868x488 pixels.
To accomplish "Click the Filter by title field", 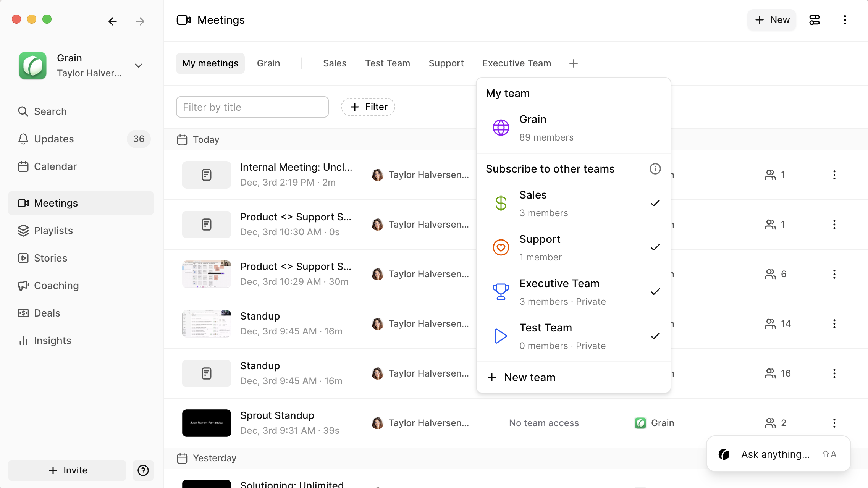I will [x=252, y=107].
